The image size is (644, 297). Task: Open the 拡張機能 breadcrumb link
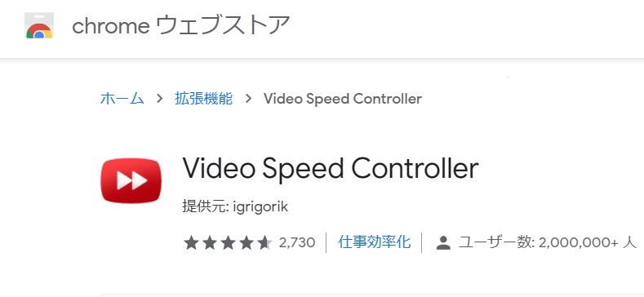[204, 99]
